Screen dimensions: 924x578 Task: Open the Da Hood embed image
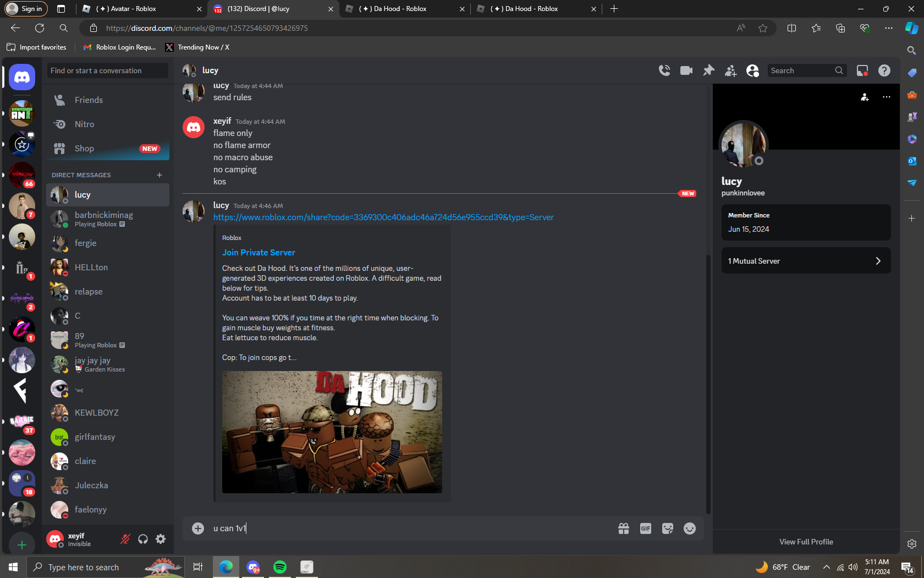tap(332, 432)
